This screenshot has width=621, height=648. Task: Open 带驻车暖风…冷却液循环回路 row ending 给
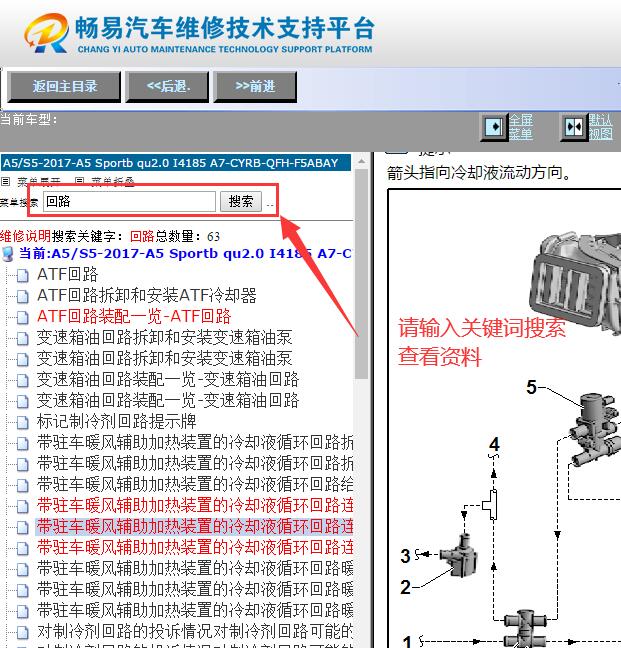click(x=195, y=485)
